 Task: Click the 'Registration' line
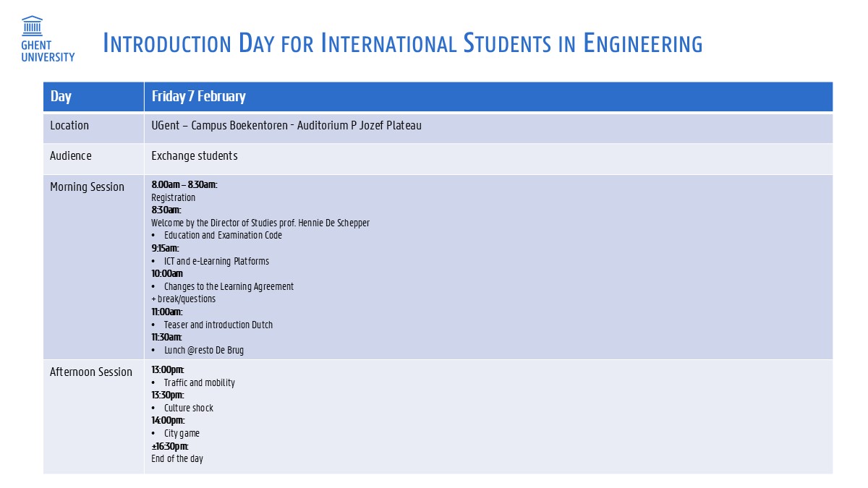point(173,197)
